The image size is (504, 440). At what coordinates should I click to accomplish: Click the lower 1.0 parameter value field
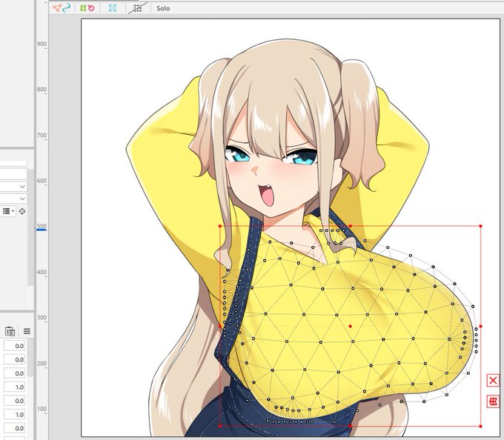[15, 415]
